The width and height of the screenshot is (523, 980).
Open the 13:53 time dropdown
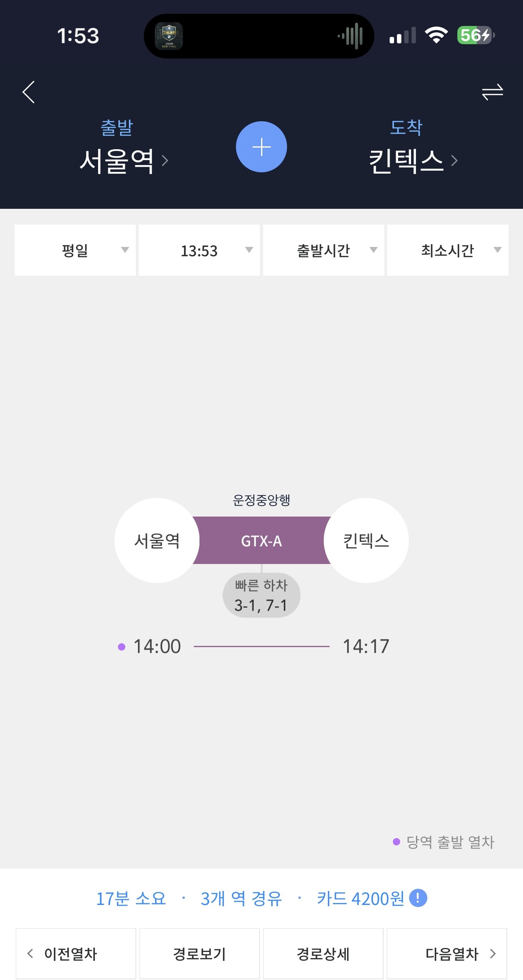[x=199, y=250]
